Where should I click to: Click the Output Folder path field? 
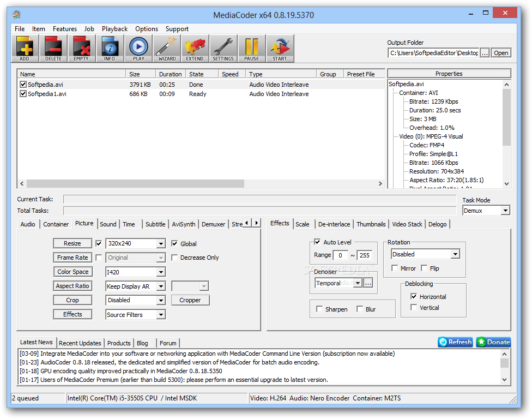(x=433, y=53)
